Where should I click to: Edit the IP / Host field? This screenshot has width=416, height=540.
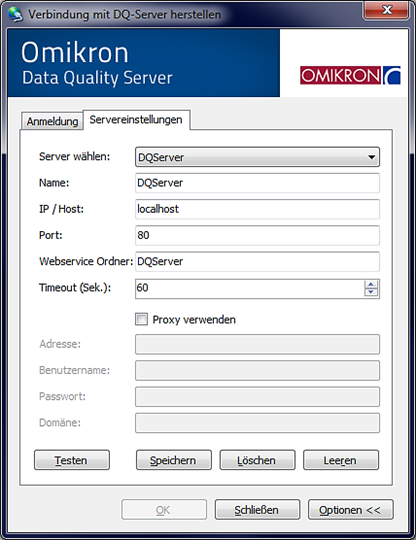257,209
